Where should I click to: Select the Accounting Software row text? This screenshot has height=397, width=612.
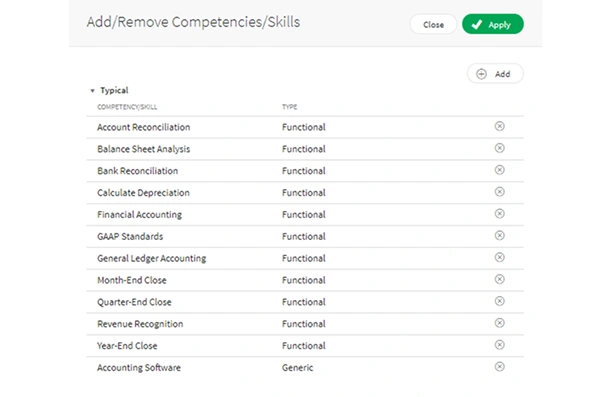139,368
